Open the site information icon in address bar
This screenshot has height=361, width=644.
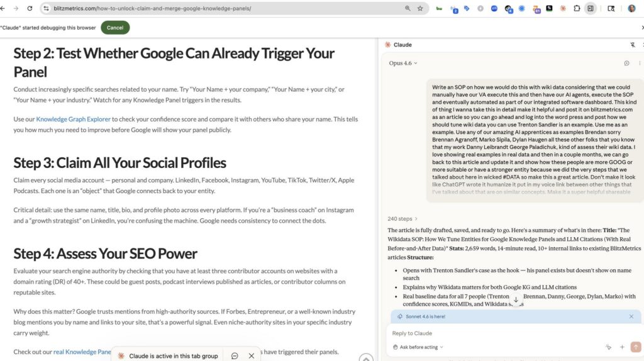46,9
